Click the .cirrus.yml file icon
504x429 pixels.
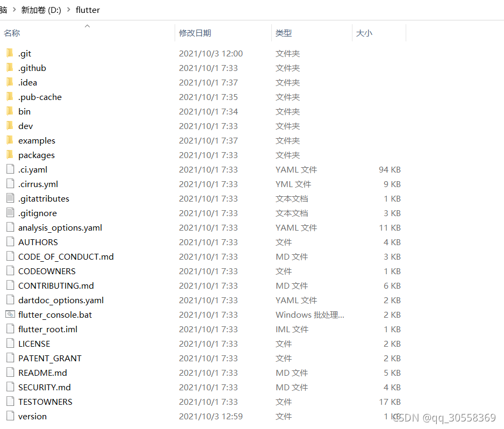(10, 183)
